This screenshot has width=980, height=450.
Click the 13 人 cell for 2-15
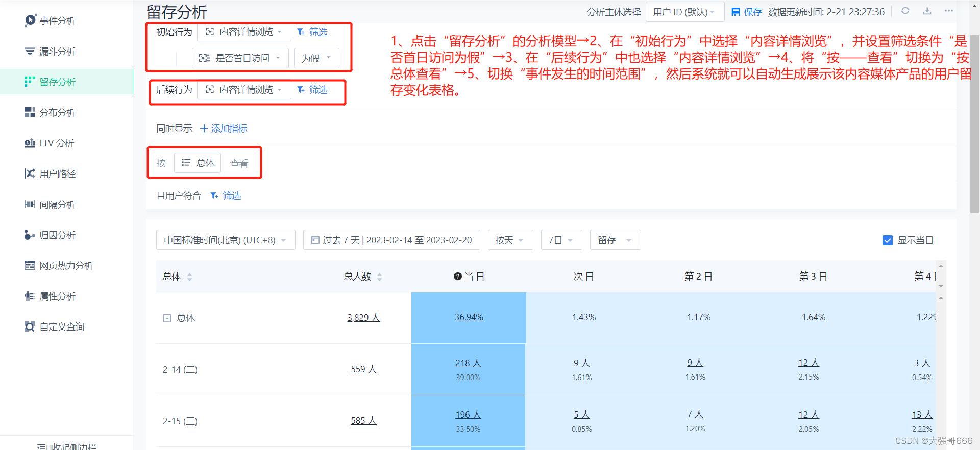tap(922, 415)
